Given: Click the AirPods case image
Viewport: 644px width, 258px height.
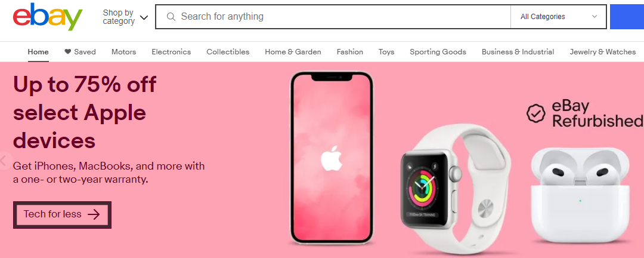Looking at the screenshot, I should 580,195.
